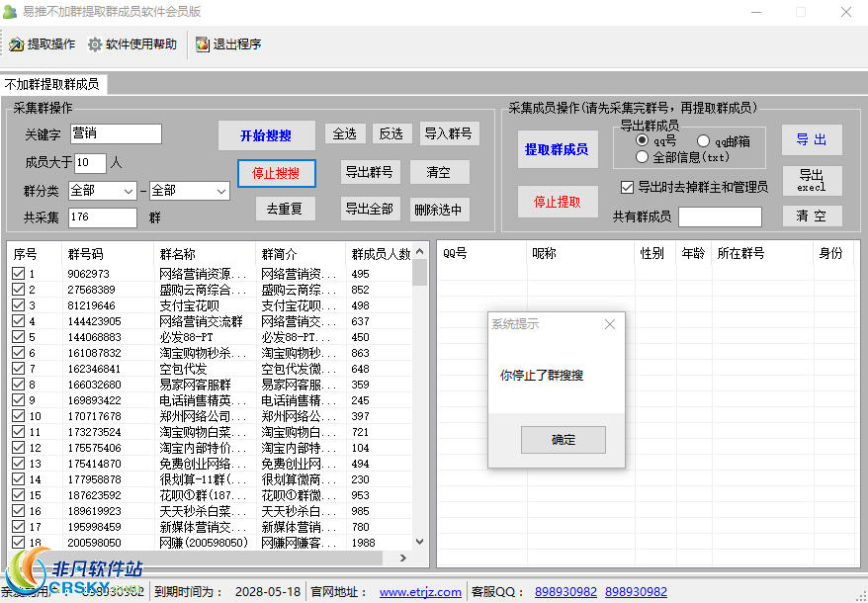This screenshot has height=603, width=868.
Task: Uncheck row 5 checkbox for 必发88-PT
Action: point(18,337)
